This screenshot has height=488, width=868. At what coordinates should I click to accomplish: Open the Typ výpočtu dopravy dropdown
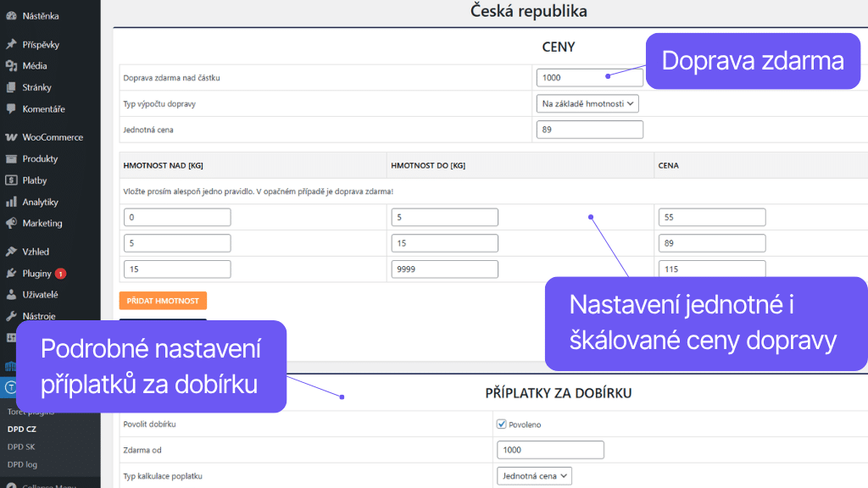pyautogui.click(x=589, y=103)
